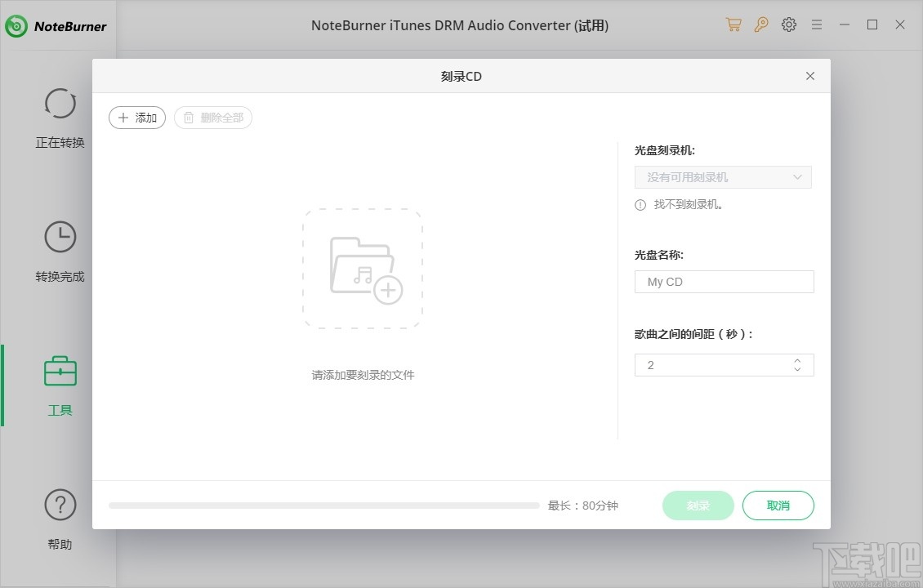Viewport: 923px width, 588px height.
Task: Decrease the song gap with down stepper
Action: click(x=797, y=369)
